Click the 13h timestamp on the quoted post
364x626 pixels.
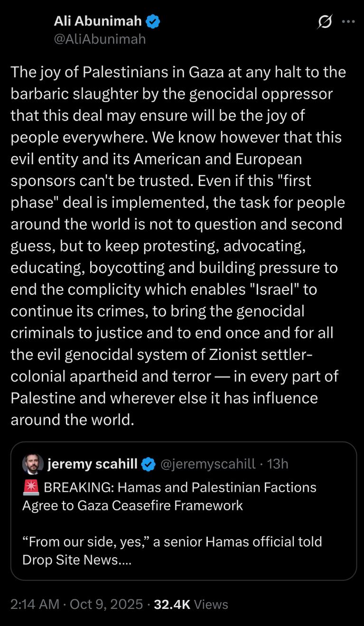(278, 464)
